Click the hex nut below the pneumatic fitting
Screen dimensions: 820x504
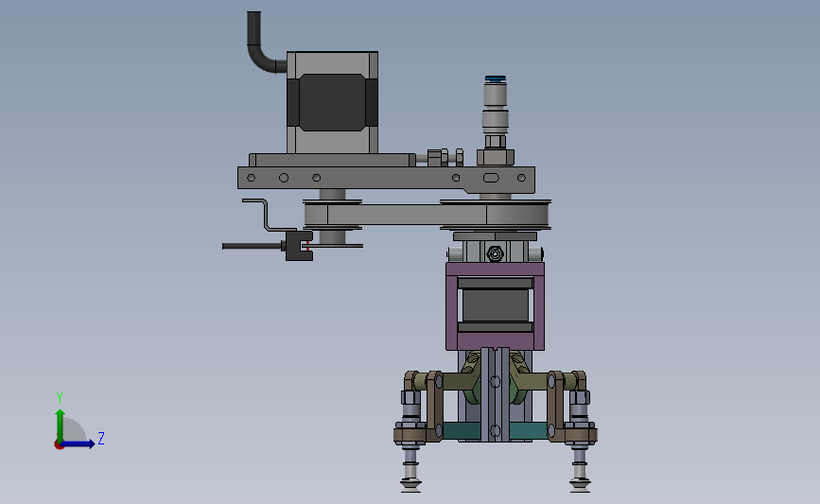click(496, 157)
